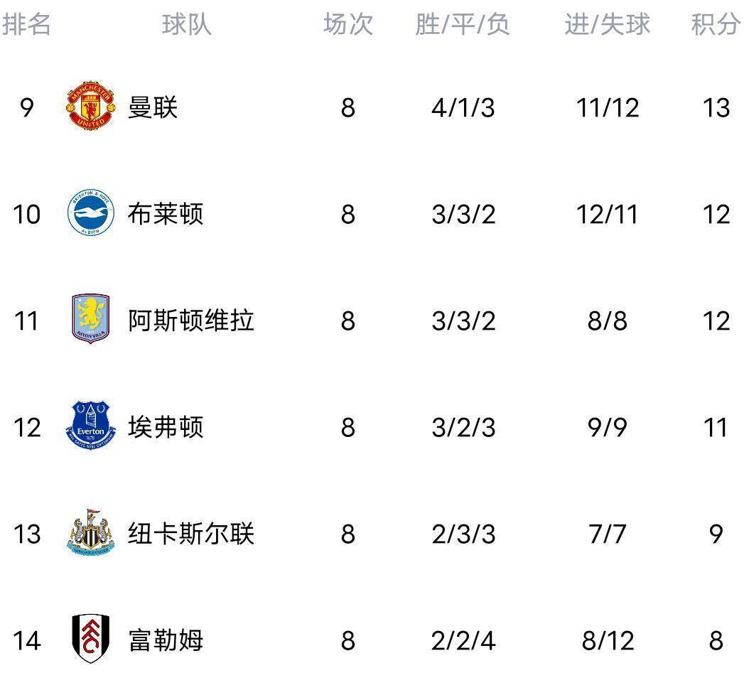
Task: Click the 胜/平/负 column header
Action: 463,25
